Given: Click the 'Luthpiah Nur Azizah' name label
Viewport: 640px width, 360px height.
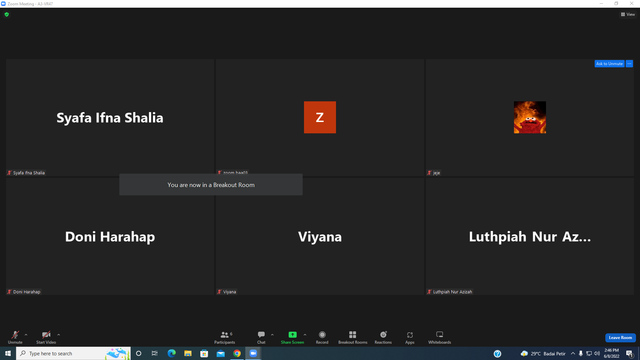Looking at the screenshot, I should [x=452, y=292].
